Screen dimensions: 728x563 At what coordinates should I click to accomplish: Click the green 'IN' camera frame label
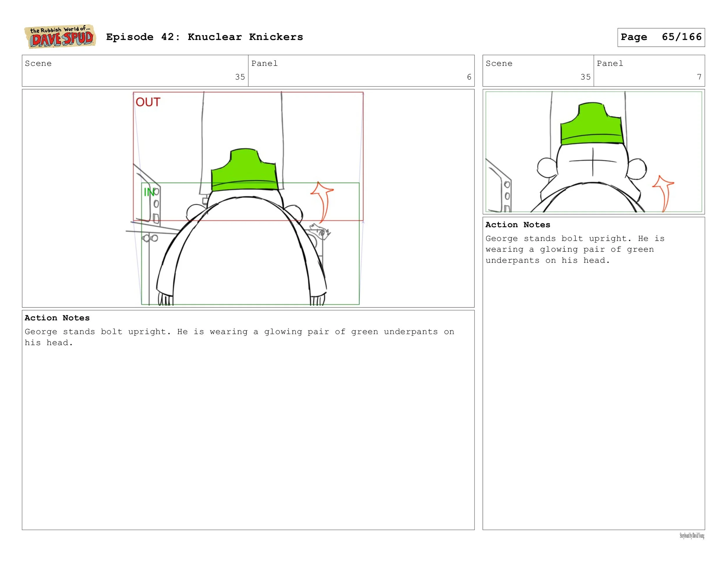click(x=149, y=192)
